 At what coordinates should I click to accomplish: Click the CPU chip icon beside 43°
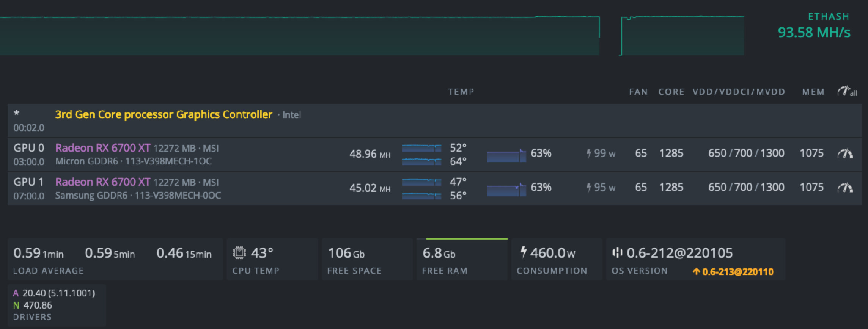(x=239, y=253)
